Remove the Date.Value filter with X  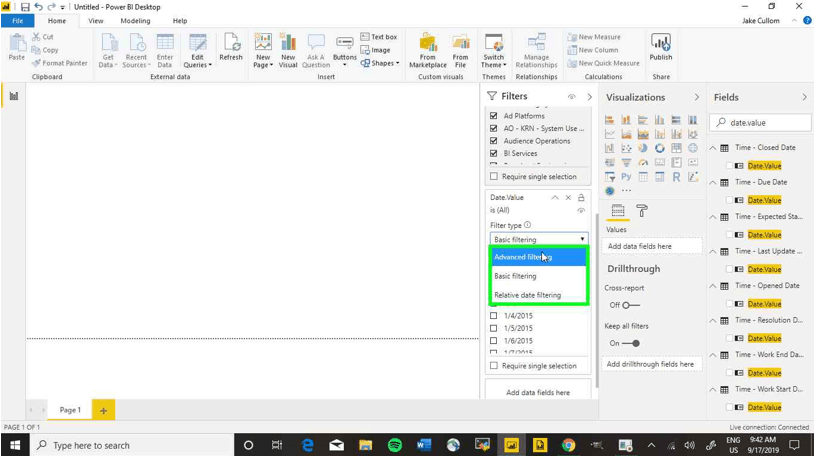[568, 198]
